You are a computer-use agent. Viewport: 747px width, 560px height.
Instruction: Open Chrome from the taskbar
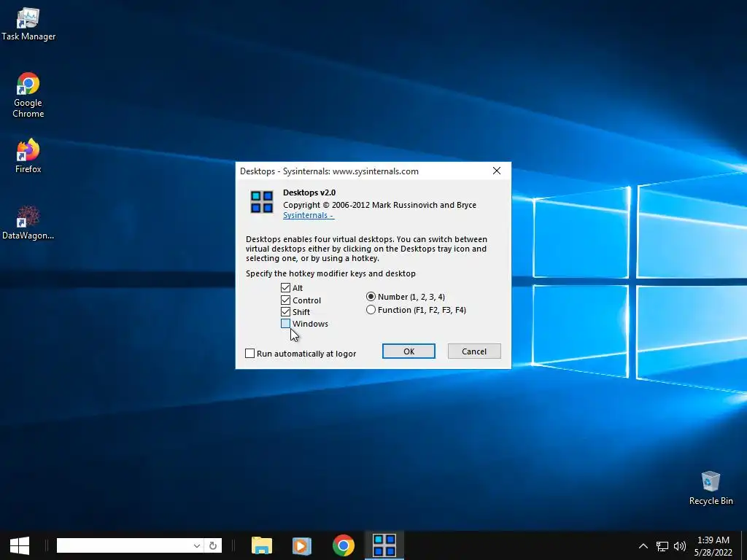343,545
